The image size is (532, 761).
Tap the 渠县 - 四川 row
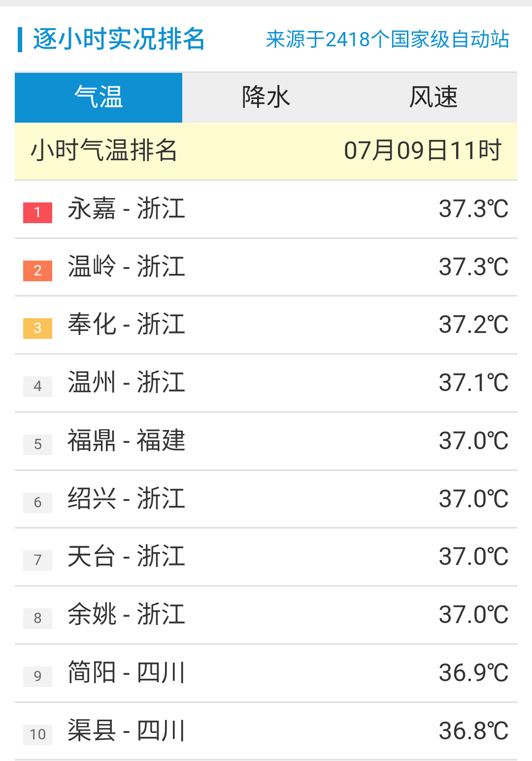point(127,730)
